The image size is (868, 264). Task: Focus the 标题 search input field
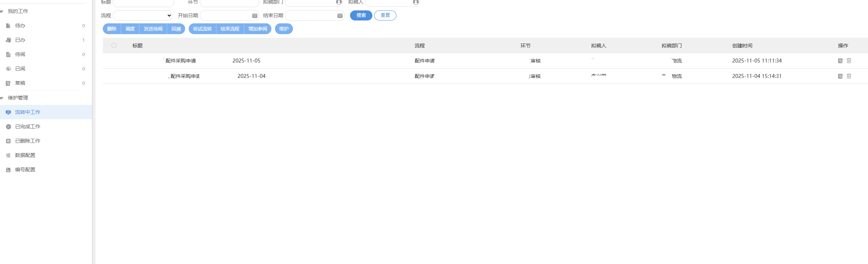pos(143,3)
